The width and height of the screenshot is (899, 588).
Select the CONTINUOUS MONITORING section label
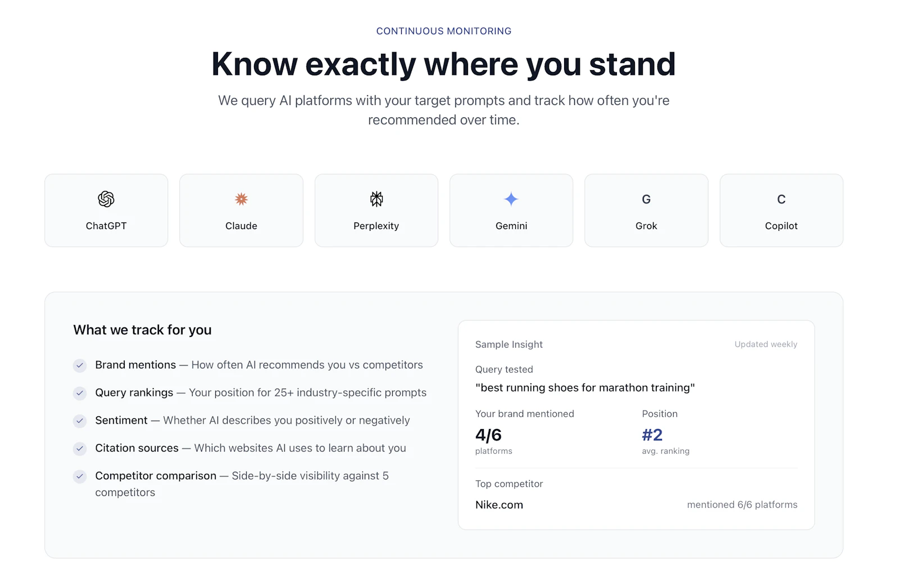pos(443,31)
